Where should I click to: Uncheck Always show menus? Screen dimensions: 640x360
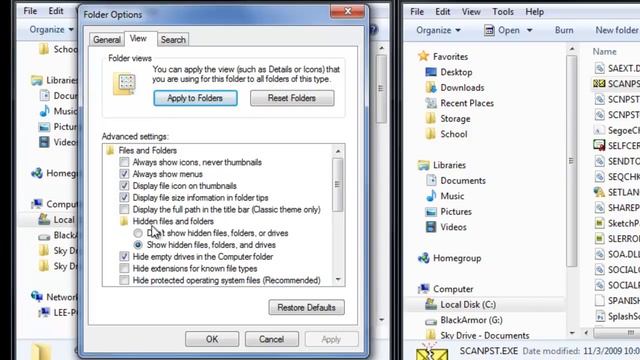coord(124,174)
